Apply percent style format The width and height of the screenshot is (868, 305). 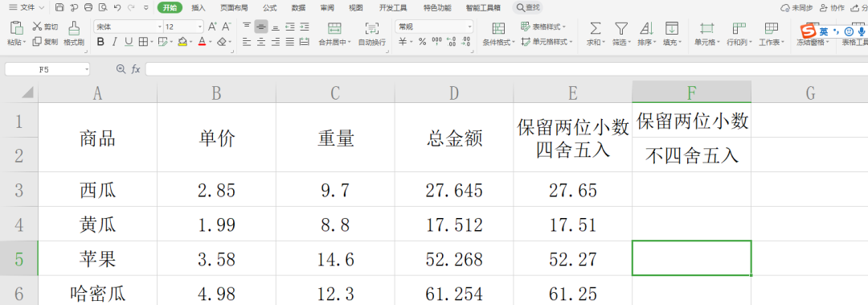423,42
